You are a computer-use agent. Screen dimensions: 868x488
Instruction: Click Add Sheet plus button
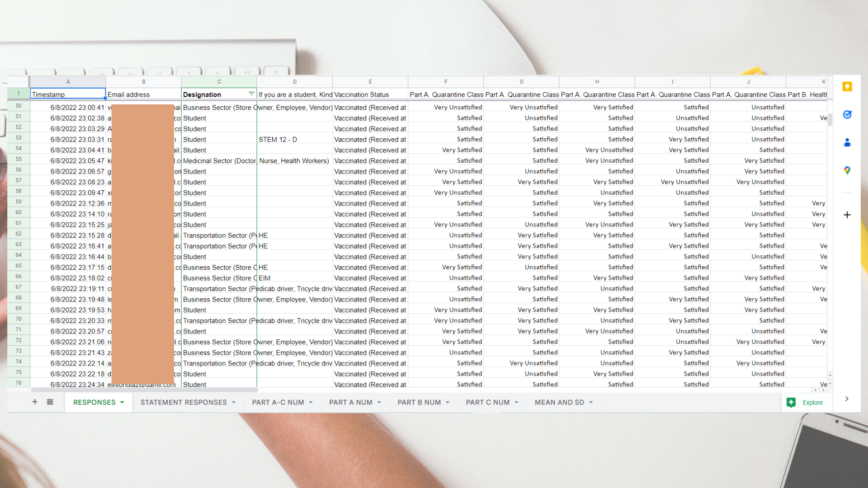point(35,402)
